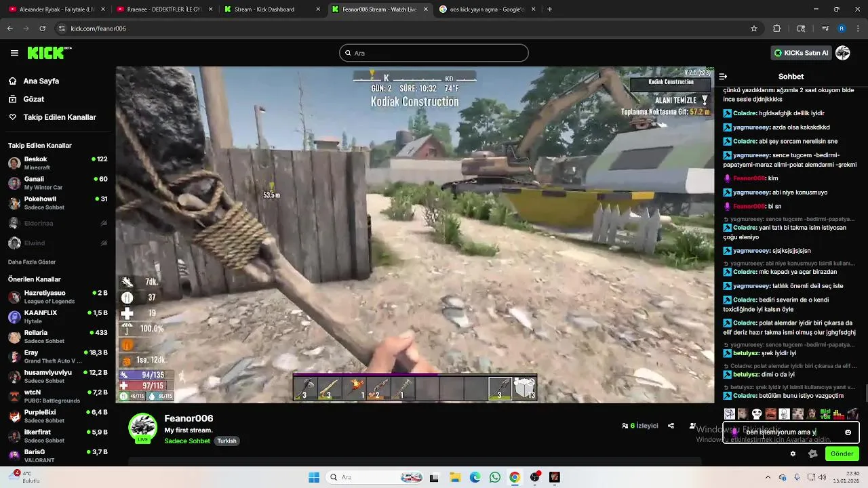Open husamviyuviyu recommended channel

pyautogui.click(x=58, y=376)
